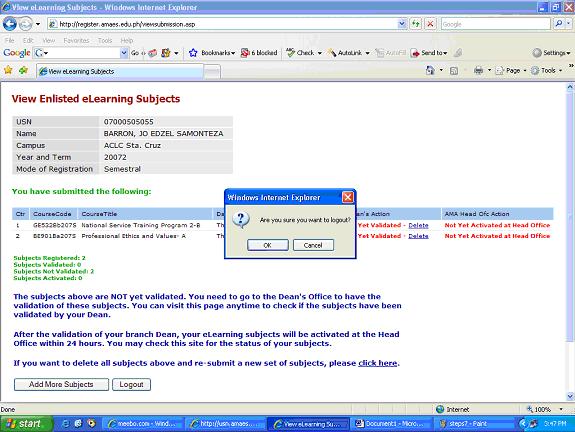Select the View eLearning Subjects tab
The height and width of the screenshot is (432, 575).
point(120,72)
